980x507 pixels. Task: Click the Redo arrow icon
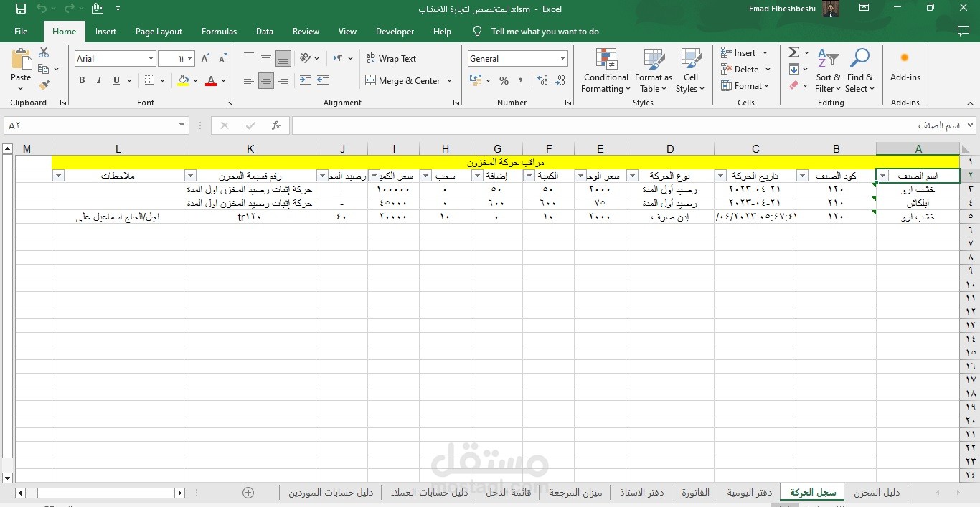[x=69, y=9]
